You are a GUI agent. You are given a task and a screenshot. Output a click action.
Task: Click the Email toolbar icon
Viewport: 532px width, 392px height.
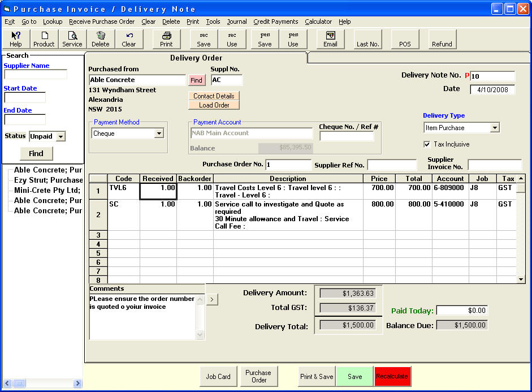tap(331, 40)
